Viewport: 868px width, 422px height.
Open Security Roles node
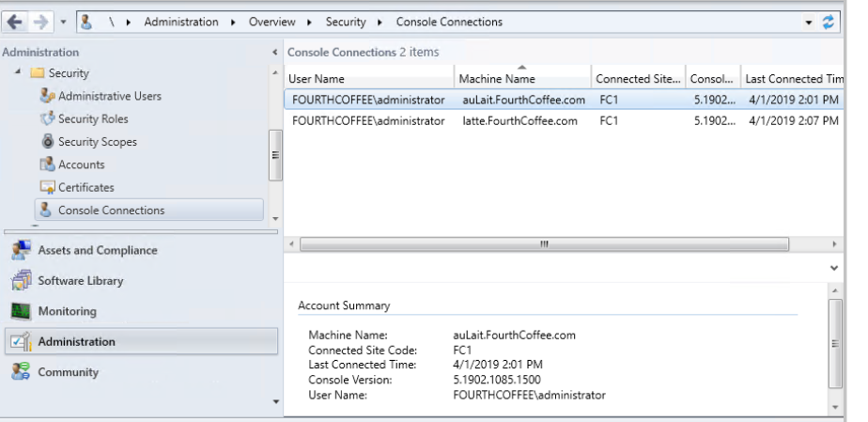click(x=93, y=119)
